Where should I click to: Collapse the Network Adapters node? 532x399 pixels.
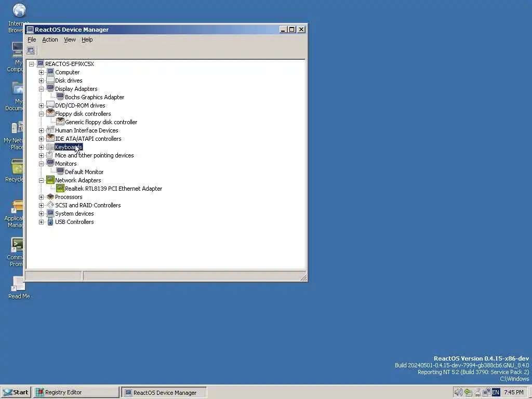click(42, 180)
